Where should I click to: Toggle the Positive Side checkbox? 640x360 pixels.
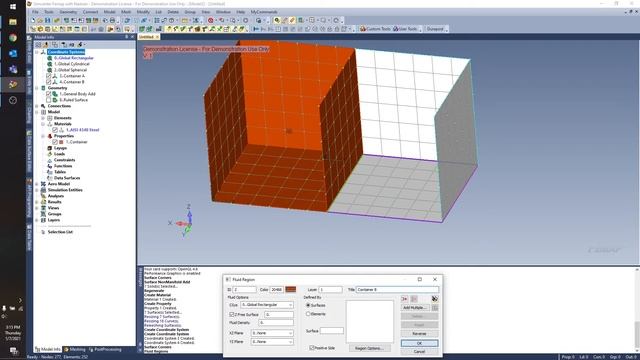312,348
